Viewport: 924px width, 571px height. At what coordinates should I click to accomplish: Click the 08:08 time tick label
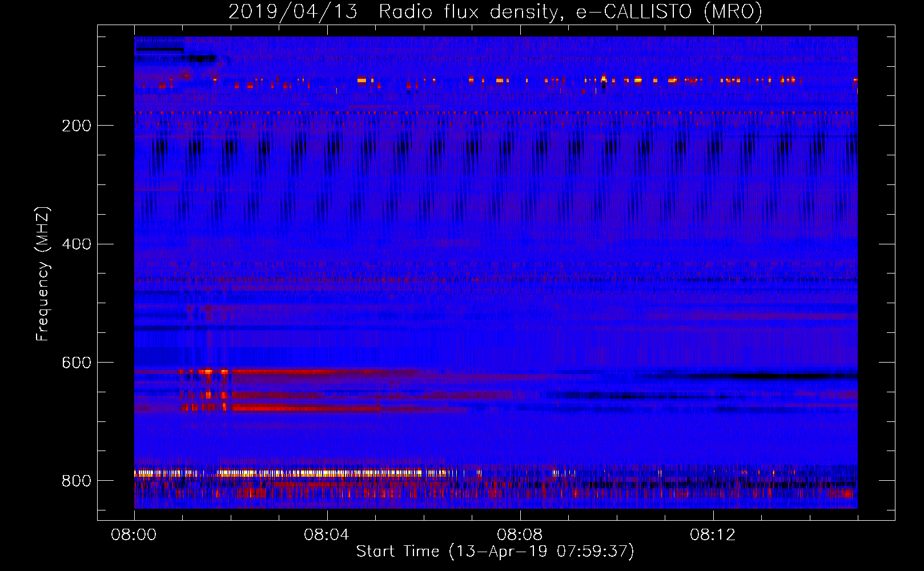[520, 535]
